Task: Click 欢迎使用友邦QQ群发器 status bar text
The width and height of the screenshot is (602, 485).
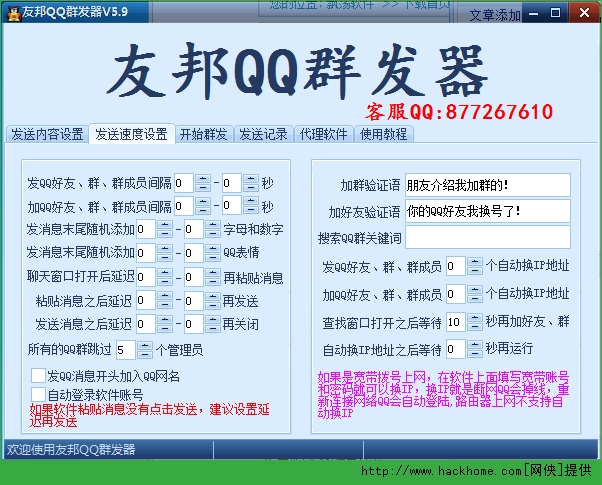Action: click(71, 449)
